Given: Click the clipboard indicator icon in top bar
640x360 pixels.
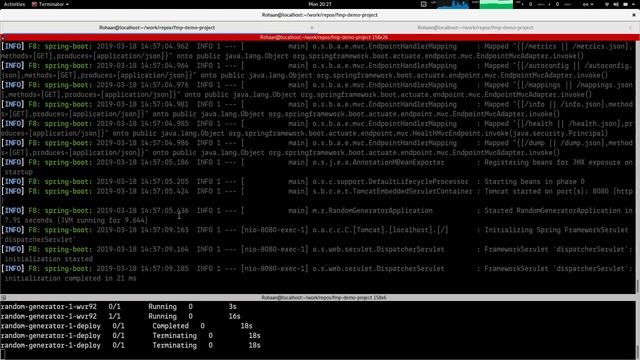Looking at the screenshot, I should 424,4.
